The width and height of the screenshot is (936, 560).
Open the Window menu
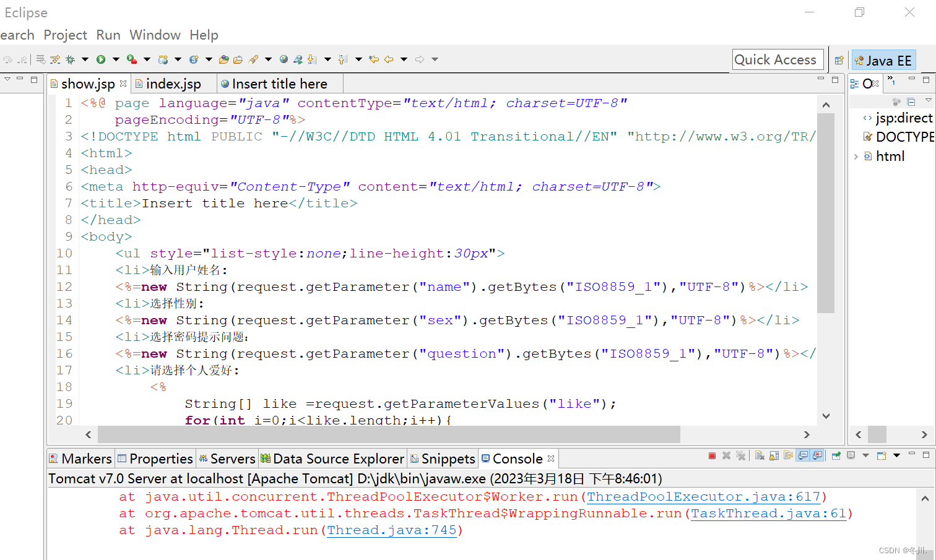(155, 35)
